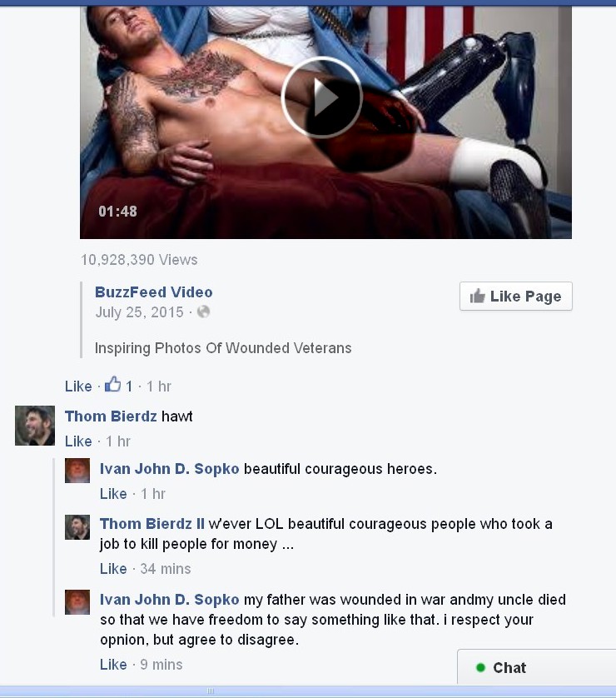Like the 9 mins old reply
The width and height of the screenshot is (616, 698).
(113, 665)
